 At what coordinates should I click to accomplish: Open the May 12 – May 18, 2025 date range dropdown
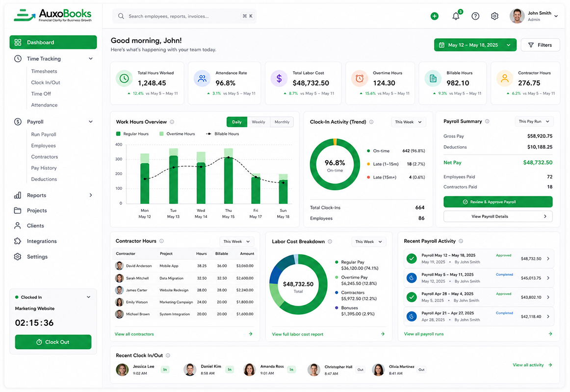point(475,45)
